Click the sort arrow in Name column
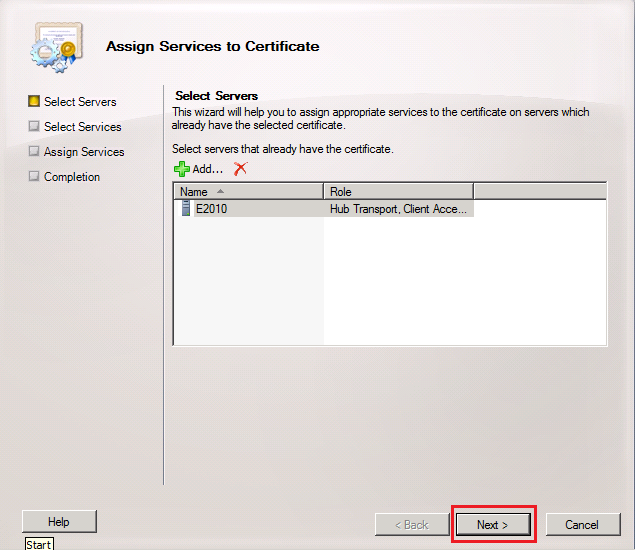 [220, 191]
